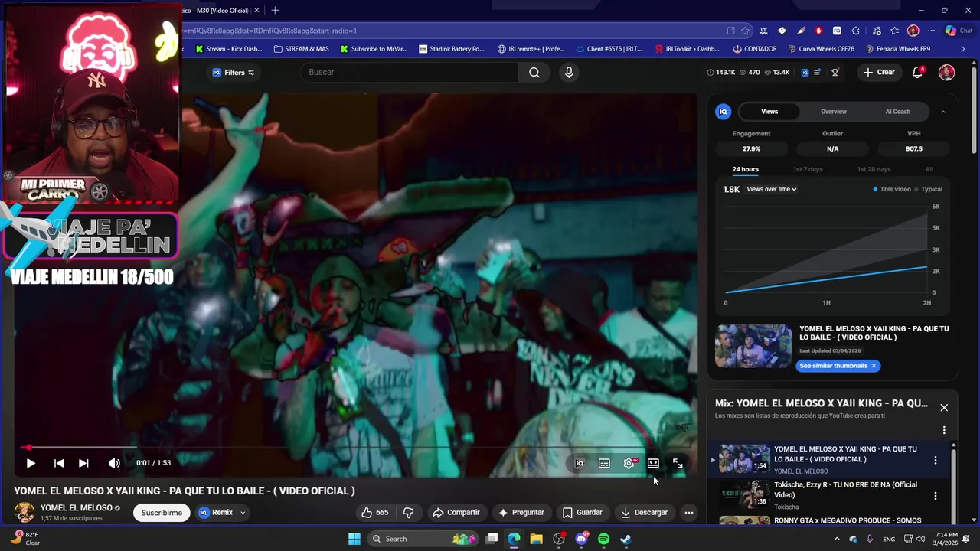This screenshot has width=980, height=551.
Task: Download the video with Descargar
Action: 644,512
